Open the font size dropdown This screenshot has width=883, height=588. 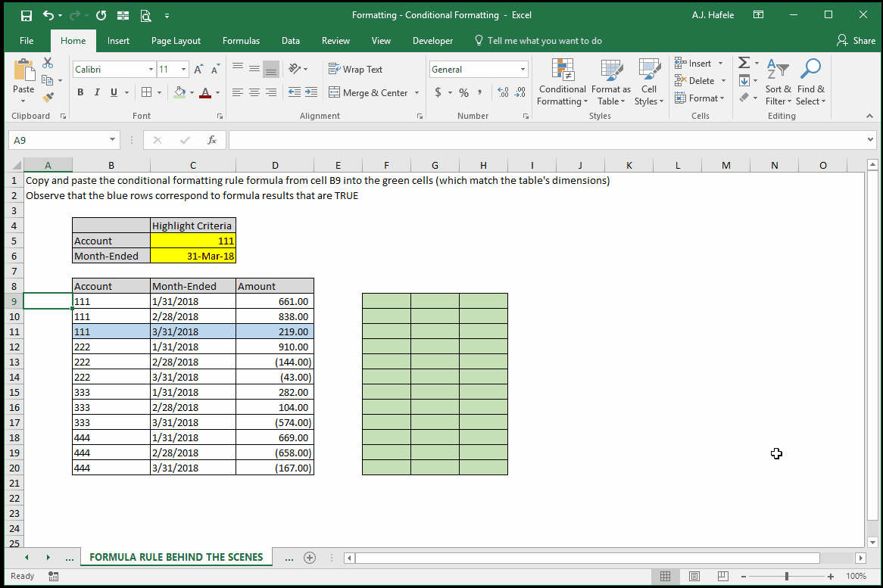(183, 69)
